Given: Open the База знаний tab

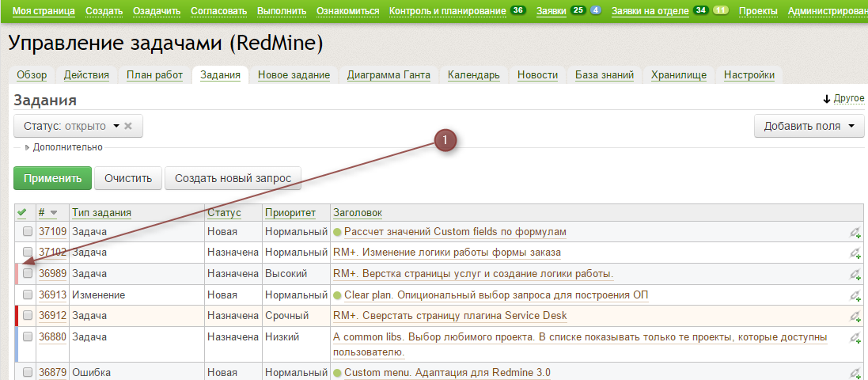Looking at the screenshot, I should pos(605,74).
